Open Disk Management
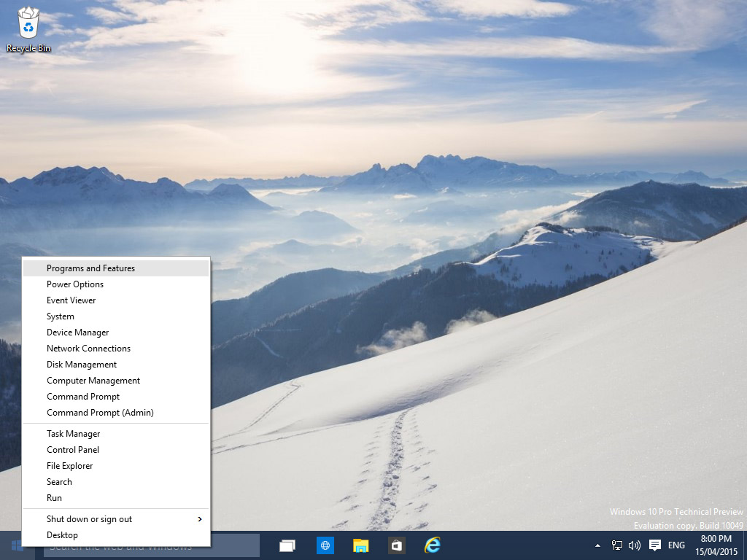This screenshot has height=560, width=747. pos(81,364)
